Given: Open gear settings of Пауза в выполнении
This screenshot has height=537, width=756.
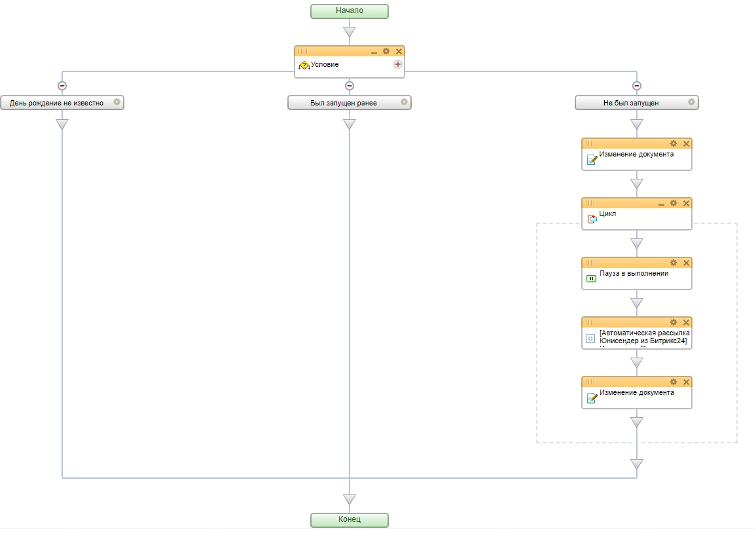Looking at the screenshot, I should pos(674,263).
